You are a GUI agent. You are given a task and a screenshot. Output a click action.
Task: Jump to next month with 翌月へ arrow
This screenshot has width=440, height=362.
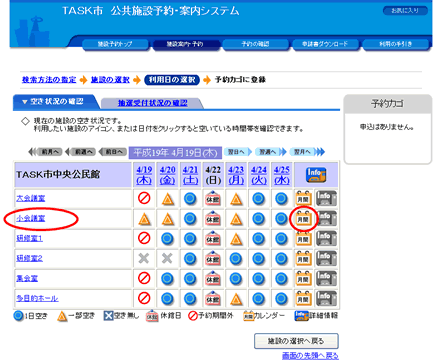point(307,152)
